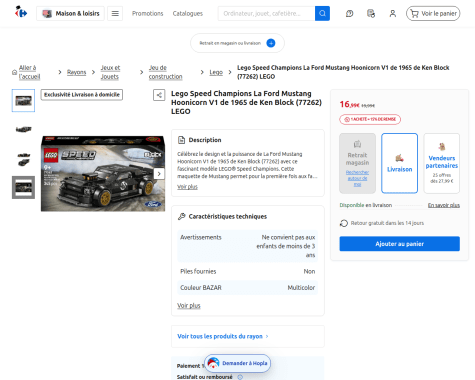This screenshot has width=475, height=380.
Task: Open Rayons breadcrumb link
Action: point(76,72)
